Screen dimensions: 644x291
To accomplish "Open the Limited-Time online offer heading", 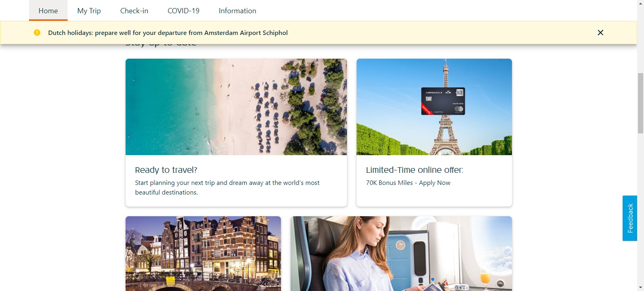I will 415,170.
